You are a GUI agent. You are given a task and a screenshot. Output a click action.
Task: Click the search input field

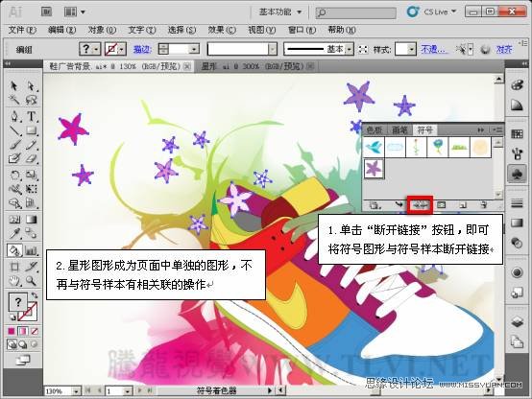click(355, 12)
